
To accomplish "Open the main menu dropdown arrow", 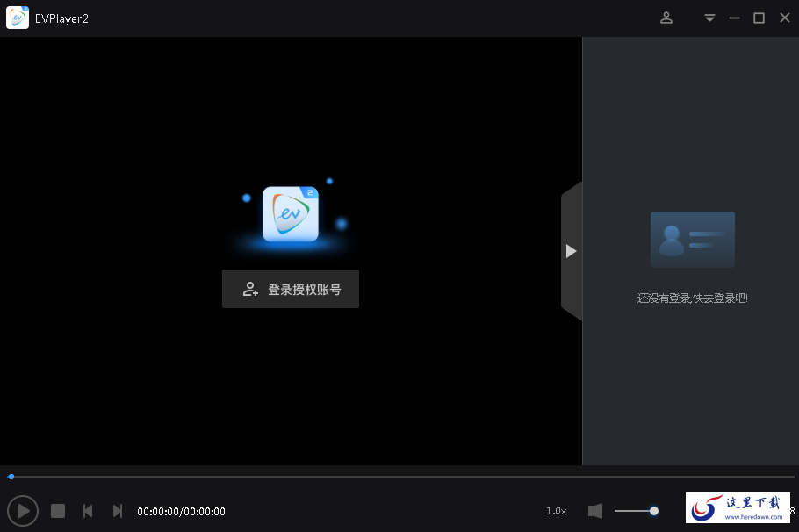I will pyautogui.click(x=709, y=18).
